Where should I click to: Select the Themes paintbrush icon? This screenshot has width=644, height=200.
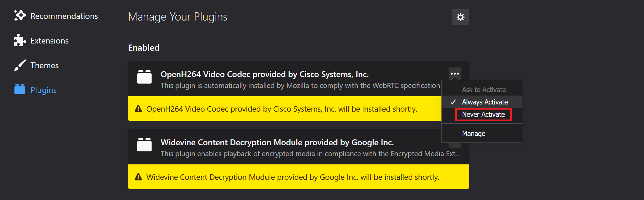tap(20, 65)
